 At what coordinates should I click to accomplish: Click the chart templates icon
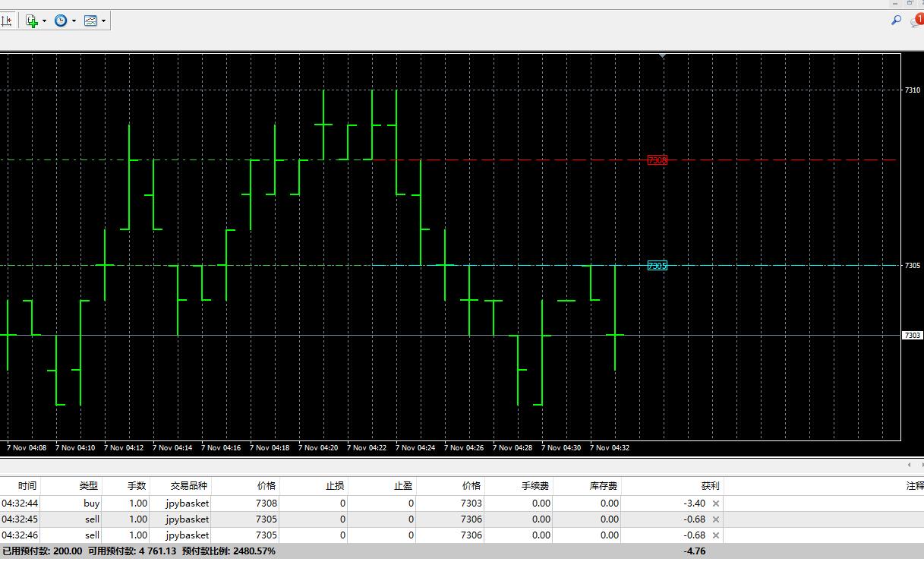90,21
